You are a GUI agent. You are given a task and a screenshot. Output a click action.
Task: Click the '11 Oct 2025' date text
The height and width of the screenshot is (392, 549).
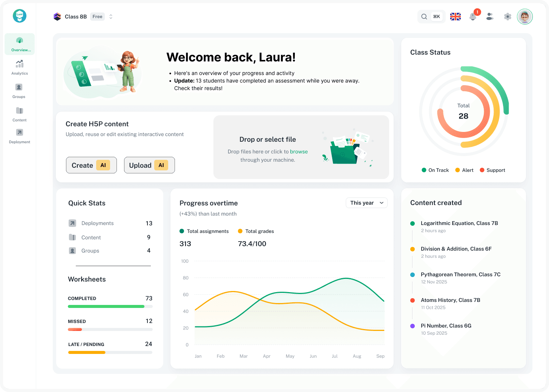(x=433, y=308)
